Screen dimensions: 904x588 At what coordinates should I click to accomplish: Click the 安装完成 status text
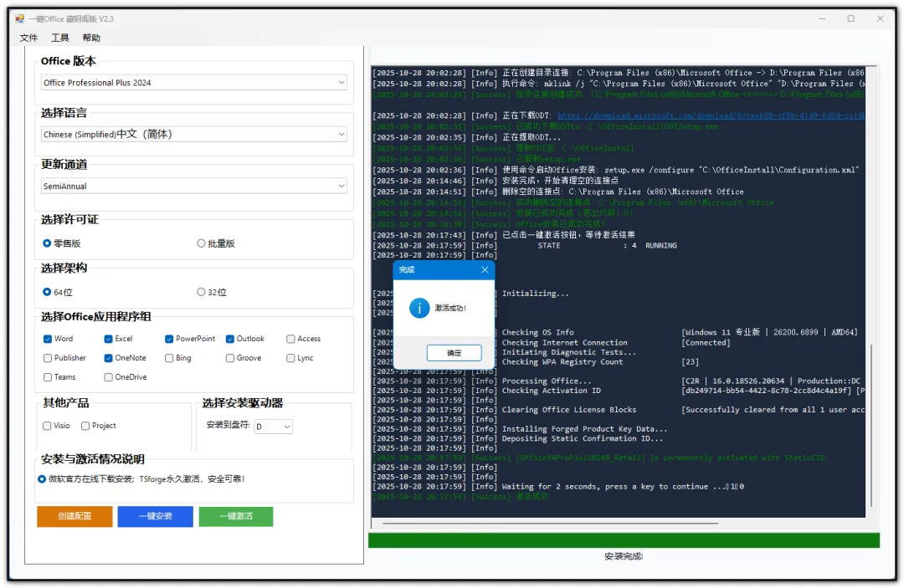point(624,557)
